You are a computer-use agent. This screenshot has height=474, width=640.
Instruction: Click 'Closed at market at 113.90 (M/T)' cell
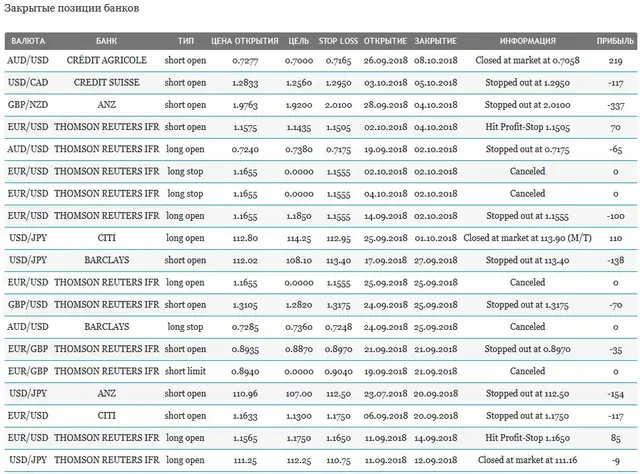527,238
